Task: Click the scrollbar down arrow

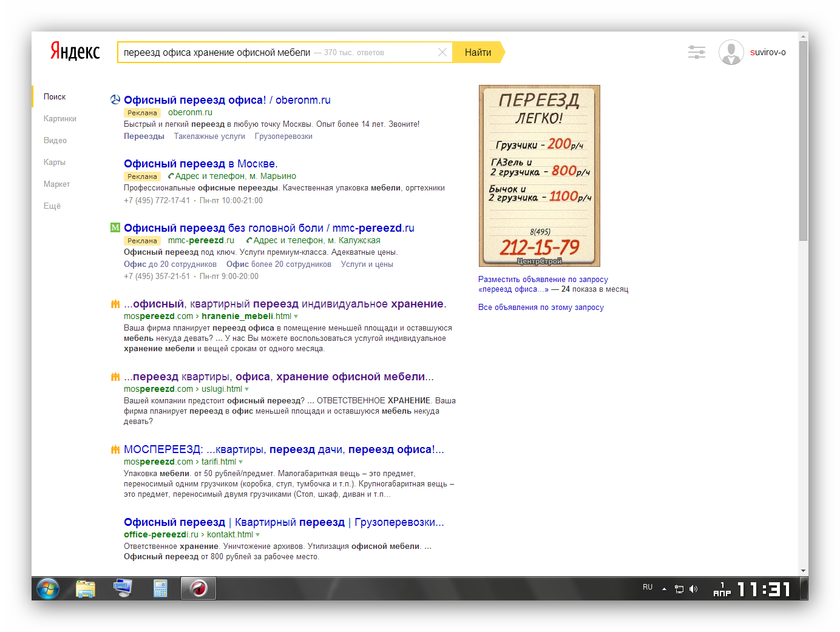Action: [804, 571]
